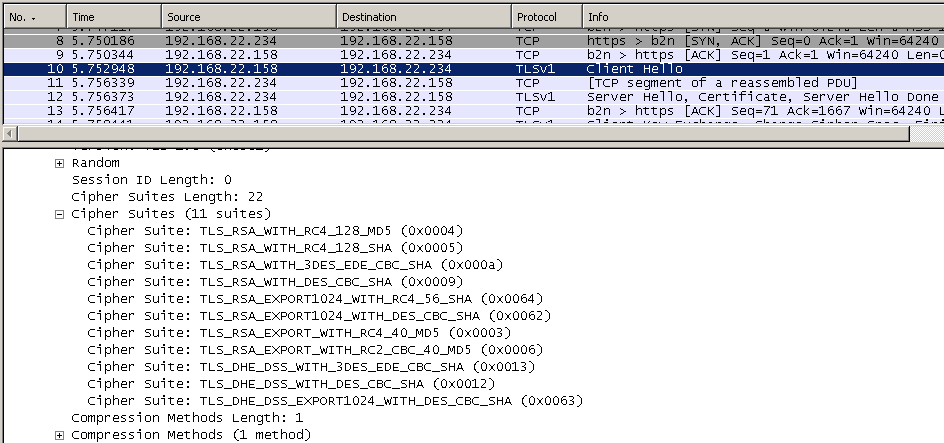Image resolution: width=944 pixels, height=443 pixels.
Task: Collapse the Cipher Suites (11 suites) node
Action: (60, 214)
